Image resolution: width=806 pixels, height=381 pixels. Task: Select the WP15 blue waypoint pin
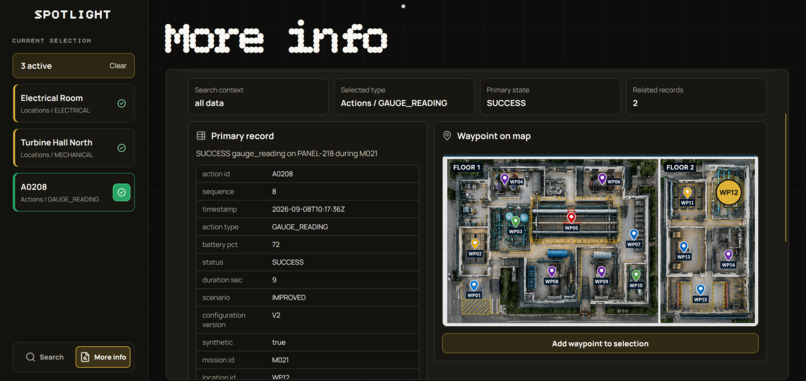click(700, 289)
